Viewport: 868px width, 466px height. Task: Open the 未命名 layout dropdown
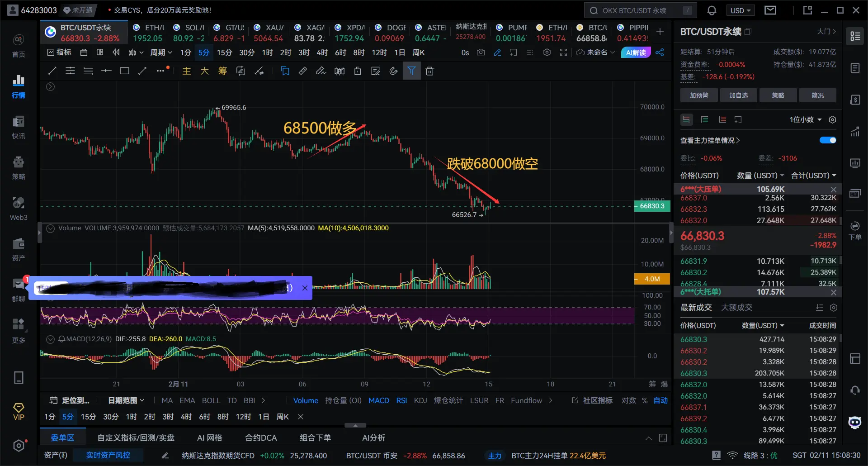[596, 52]
